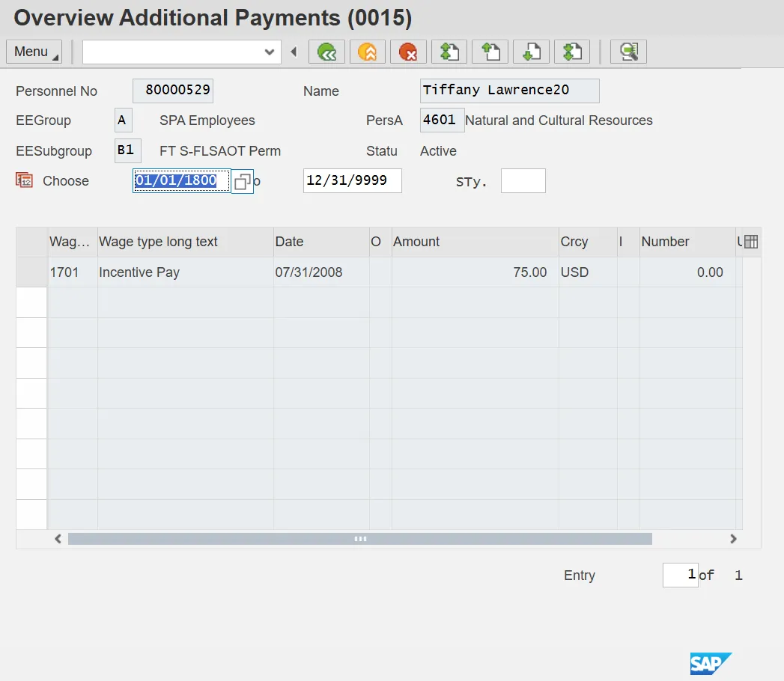784x681 pixels.
Task: Click the Amount column header
Action: [x=416, y=242]
